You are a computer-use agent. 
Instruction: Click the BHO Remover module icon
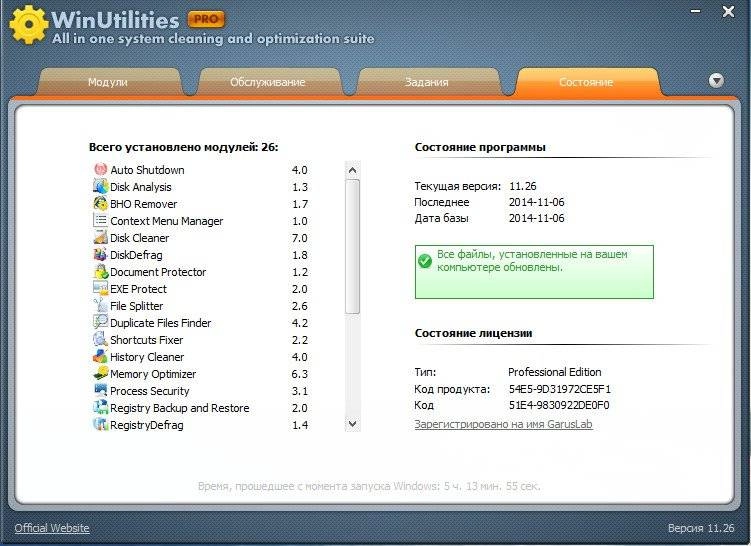click(x=100, y=204)
